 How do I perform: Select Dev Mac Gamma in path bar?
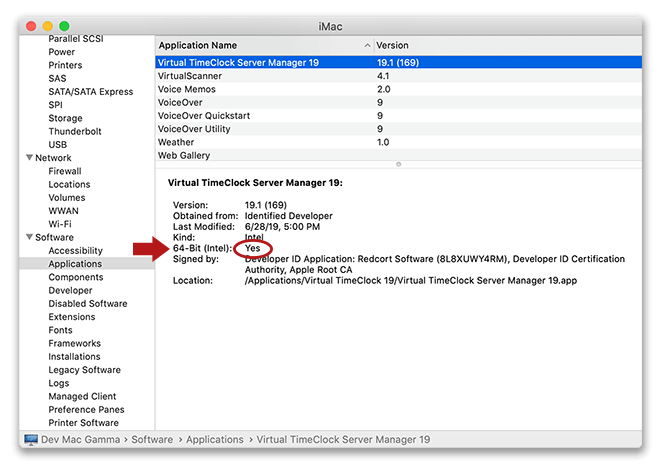(x=80, y=439)
